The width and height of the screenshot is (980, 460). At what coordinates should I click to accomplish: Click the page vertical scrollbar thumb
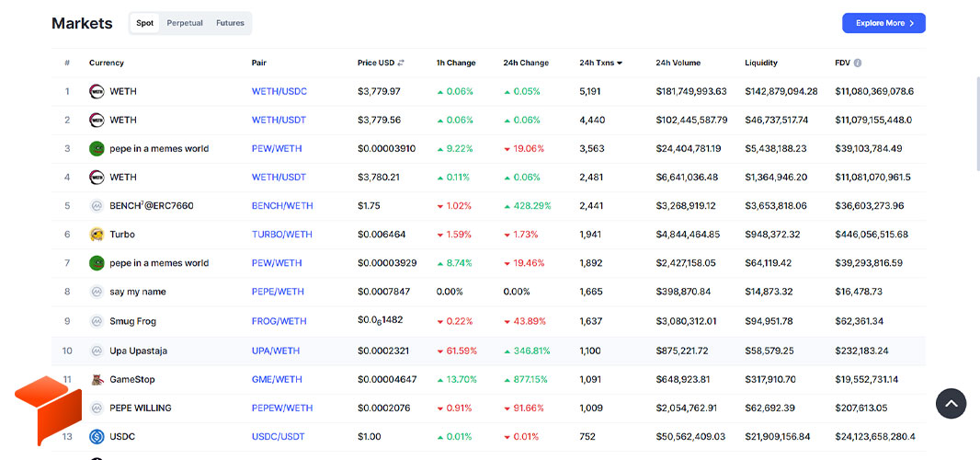978,124
